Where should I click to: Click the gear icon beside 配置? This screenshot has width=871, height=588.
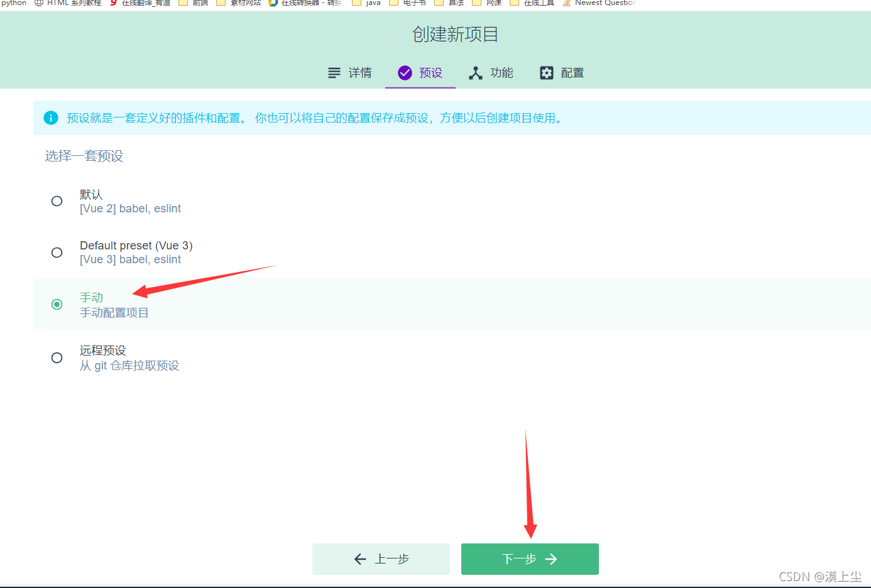point(547,73)
